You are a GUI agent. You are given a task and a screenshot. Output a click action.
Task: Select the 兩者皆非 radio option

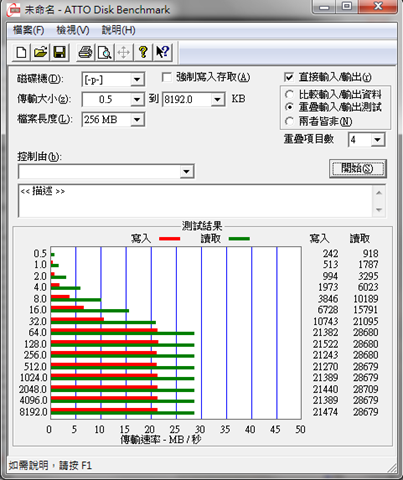[x=289, y=121]
